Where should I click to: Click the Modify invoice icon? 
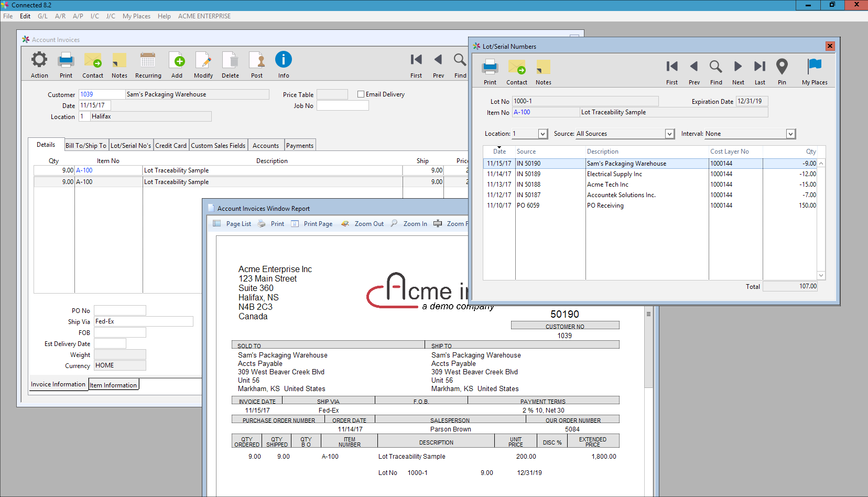[203, 60]
